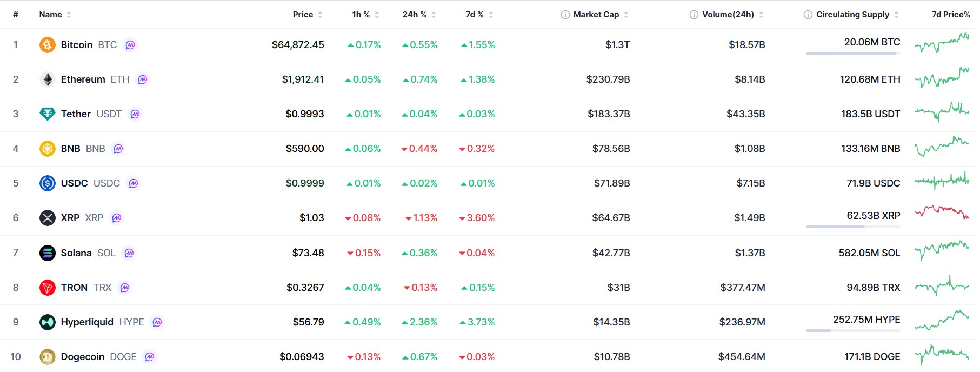Viewport: 980px width, 372px height.
Task: Click the BNB coin logo
Action: coord(48,149)
